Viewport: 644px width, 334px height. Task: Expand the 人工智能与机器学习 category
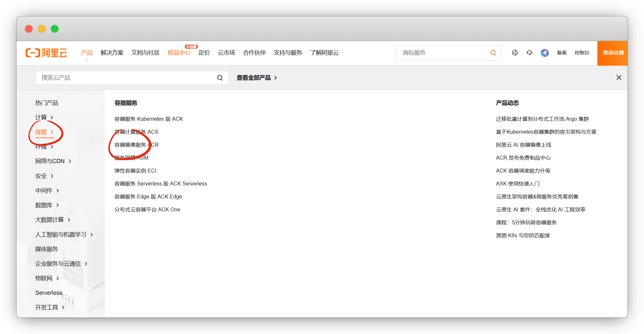64,235
